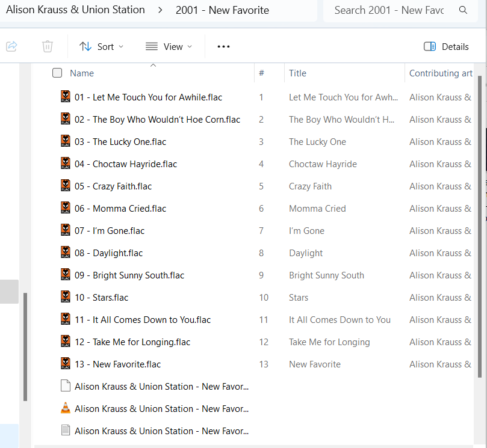Screen dimensions: 487x448
Task: Click FLAC icon of 03 - The Lucky One
Action: [66, 141]
